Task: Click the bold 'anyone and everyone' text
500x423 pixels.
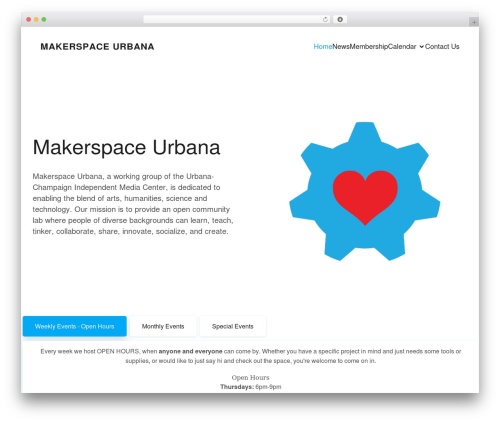Action: 190,351
